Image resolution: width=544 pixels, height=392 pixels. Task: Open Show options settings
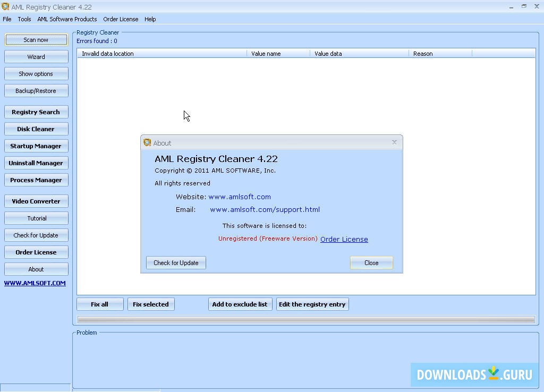(x=36, y=73)
